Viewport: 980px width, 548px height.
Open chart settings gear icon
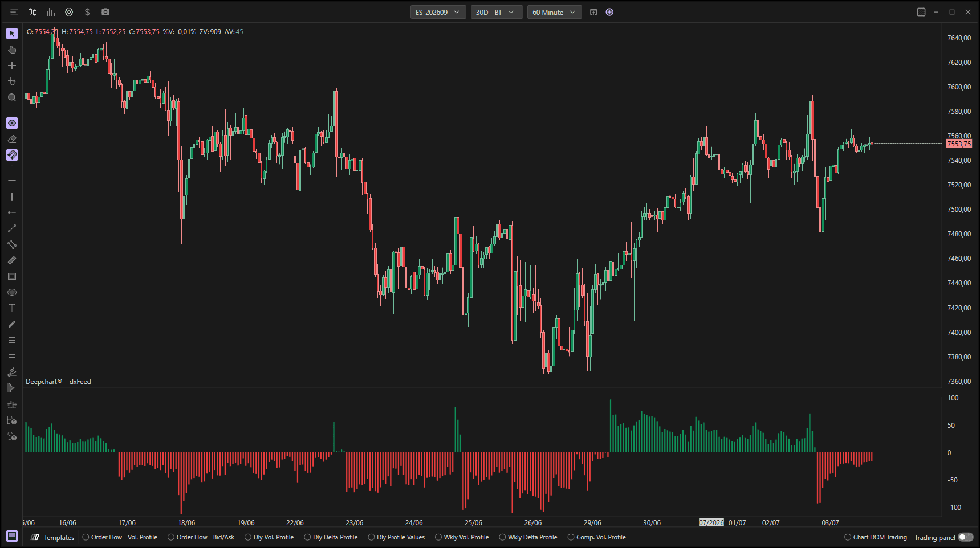[x=69, y=12]
